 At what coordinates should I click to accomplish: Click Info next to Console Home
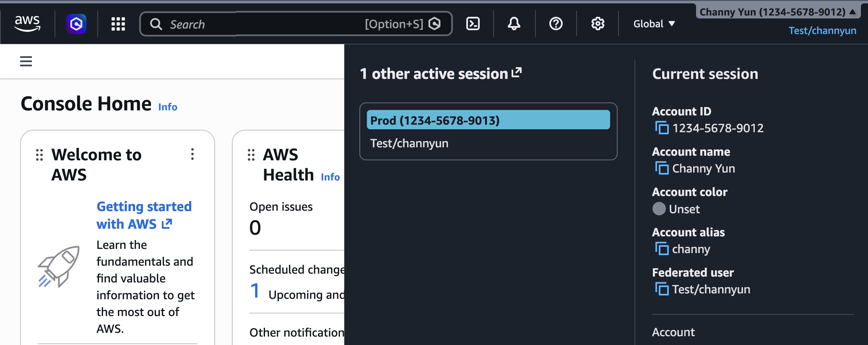[x=167, y=107]
